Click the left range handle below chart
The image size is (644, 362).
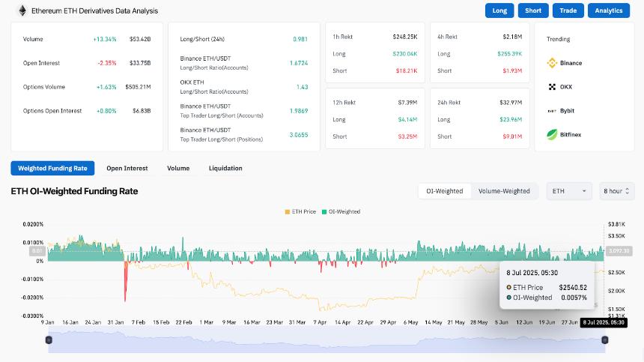click(49, 340)
